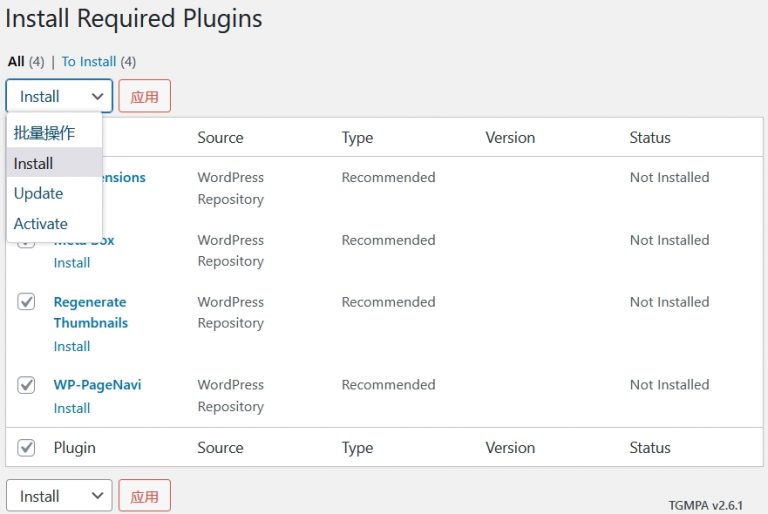Tick the Regenerate Thumbnails checkbox
The height and width of the screenshot is (514, 768).
[27, 302]
